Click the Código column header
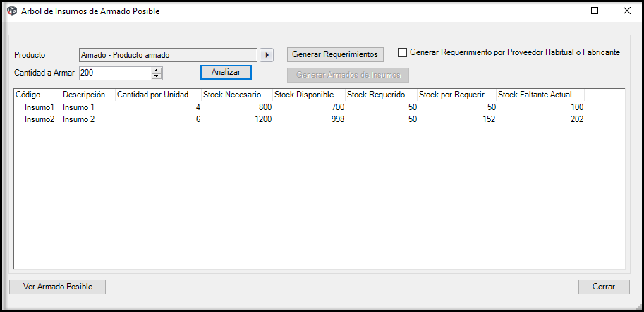 click(37, 95)
